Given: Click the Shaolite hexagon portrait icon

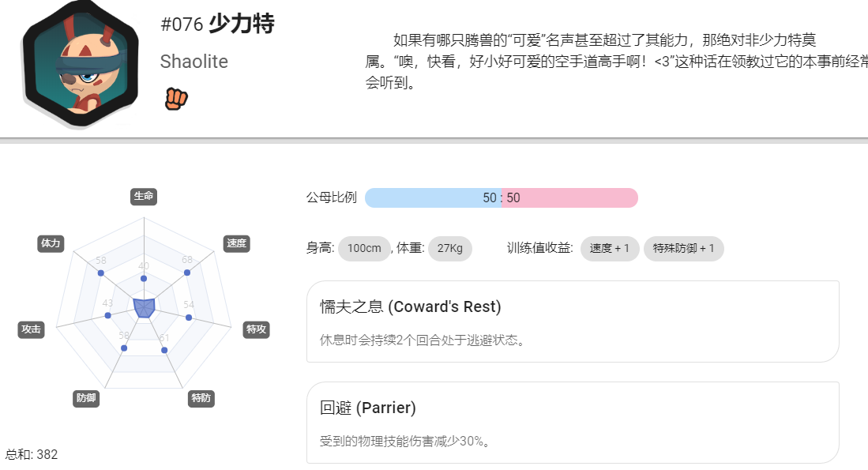Looking at the screenshot, I should (x=81, y=64).
